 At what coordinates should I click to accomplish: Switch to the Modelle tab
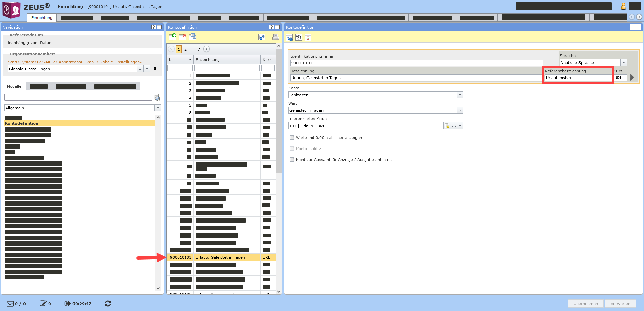point(14,86)
